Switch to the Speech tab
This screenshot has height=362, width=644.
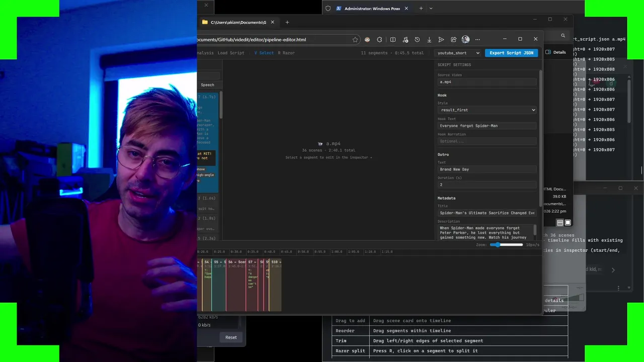pyautogui.click(x=207, y=85)
